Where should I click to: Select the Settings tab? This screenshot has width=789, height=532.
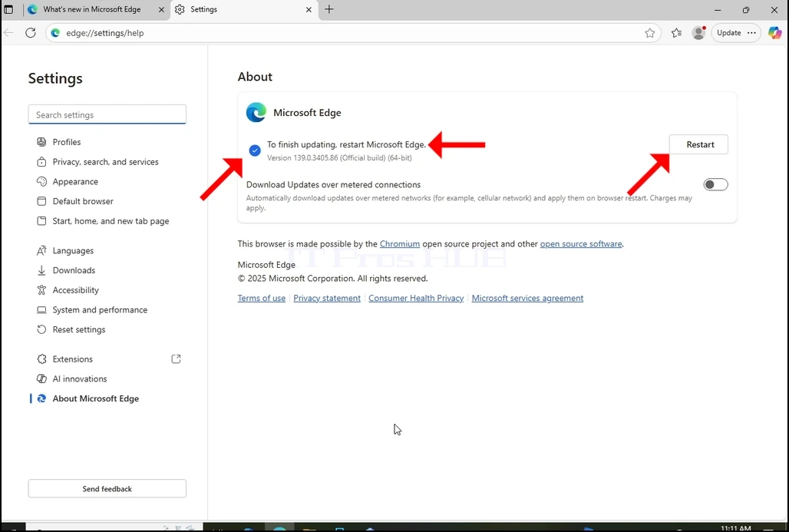click(x=203, y=9)
